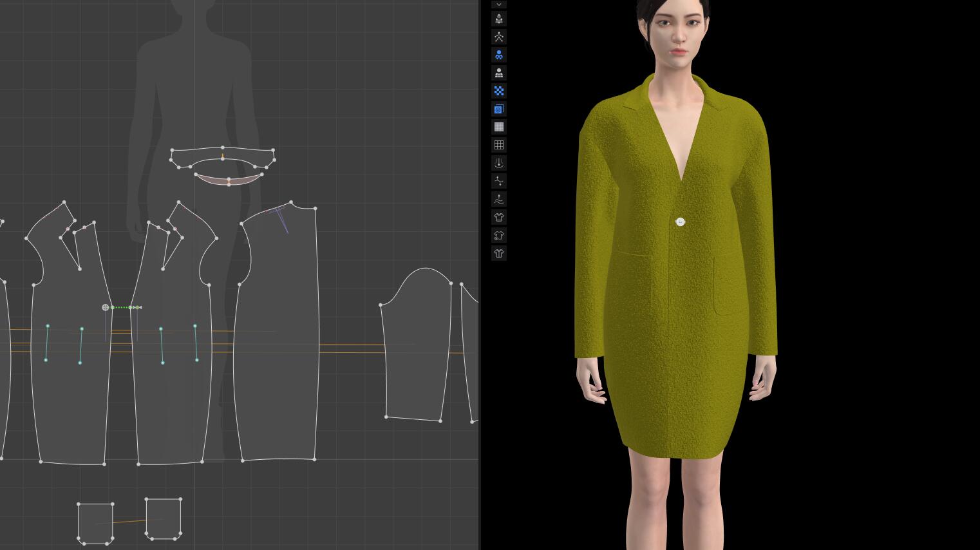Show the avatar skeleton joints icon
This screenshot has width=980, height=550.
click(x=499, y=37)
